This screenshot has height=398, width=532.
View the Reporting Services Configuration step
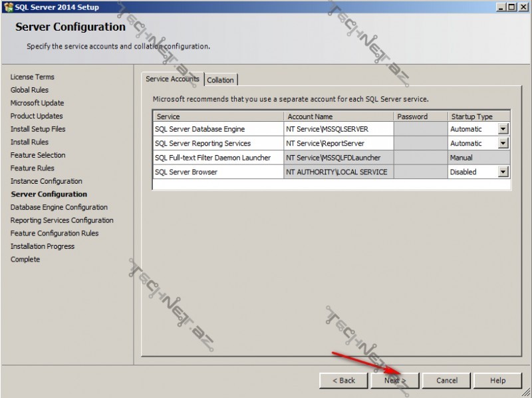[64, 220]
